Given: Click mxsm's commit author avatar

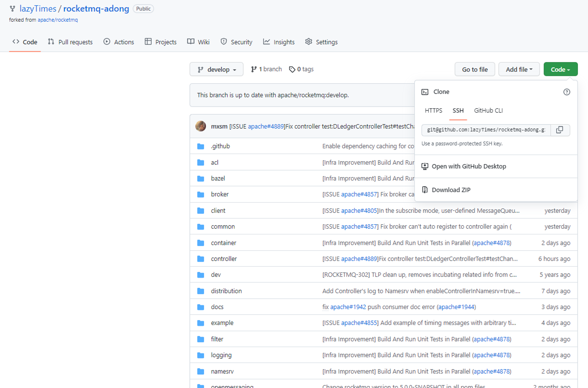Looking at the screenshot, I should point(201,126).
